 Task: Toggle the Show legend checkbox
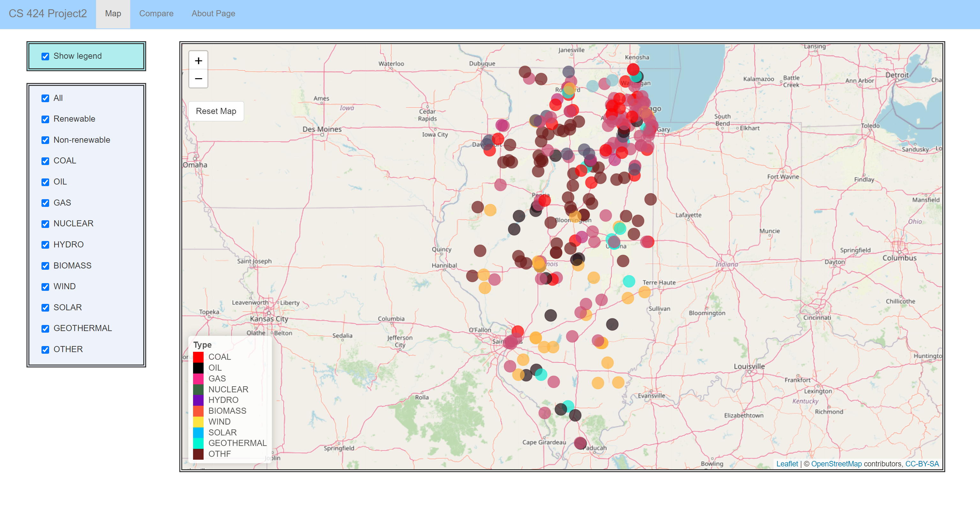45,56
